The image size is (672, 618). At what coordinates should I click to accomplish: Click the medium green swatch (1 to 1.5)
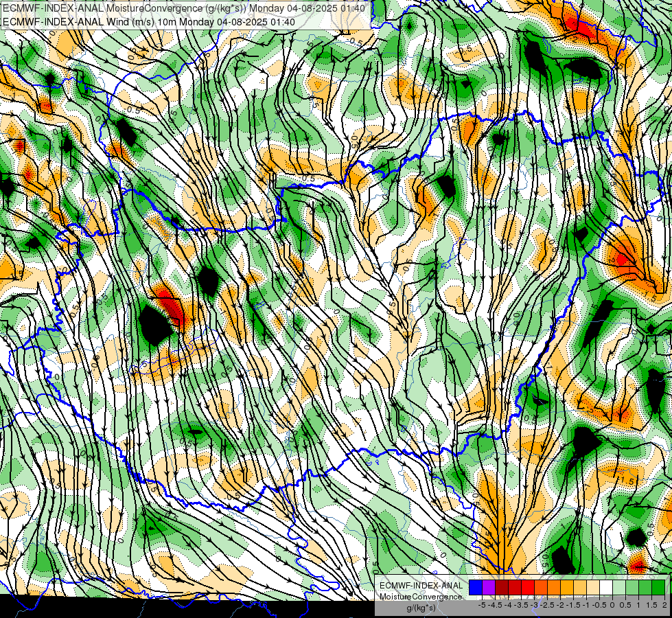[x=645, y=588]
